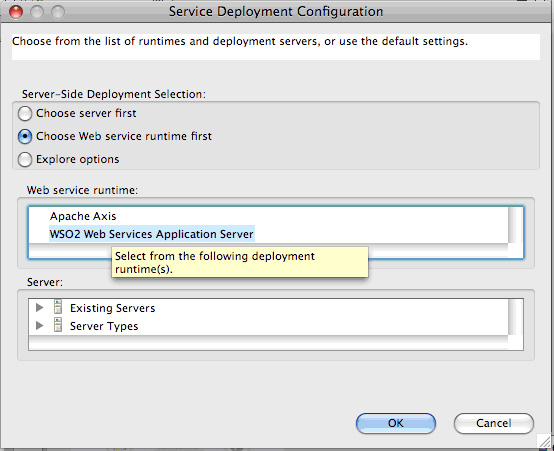Select the 'Choose server first' radio button
The height and width of the screenshot is (451, 554).
point(25,114)
